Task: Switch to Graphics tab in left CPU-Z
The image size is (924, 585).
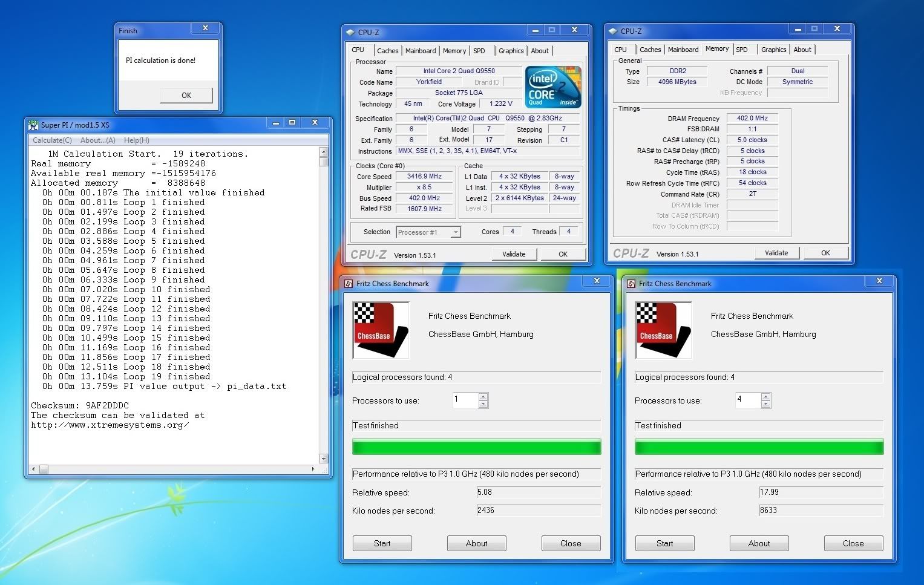Action: click(511, 51)
